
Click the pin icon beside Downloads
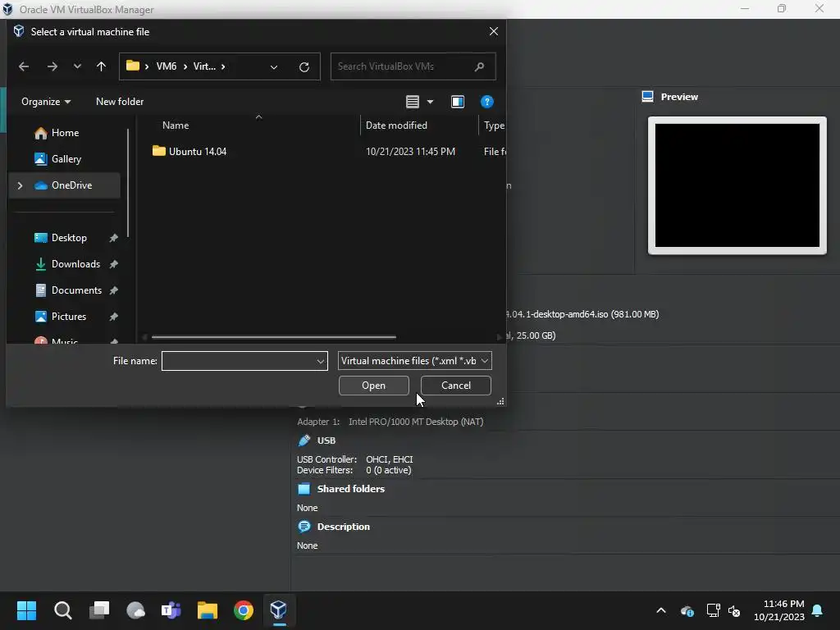[113, 264]
